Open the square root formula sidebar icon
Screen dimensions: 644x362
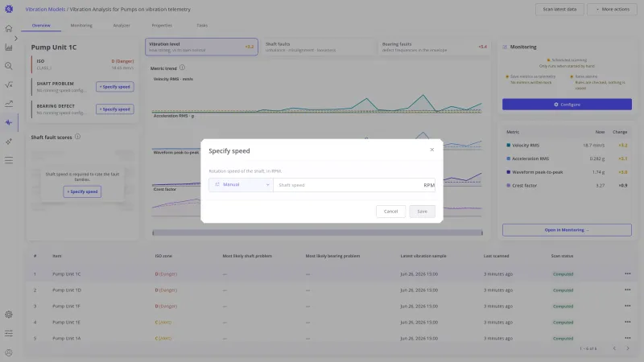point(9,85)
